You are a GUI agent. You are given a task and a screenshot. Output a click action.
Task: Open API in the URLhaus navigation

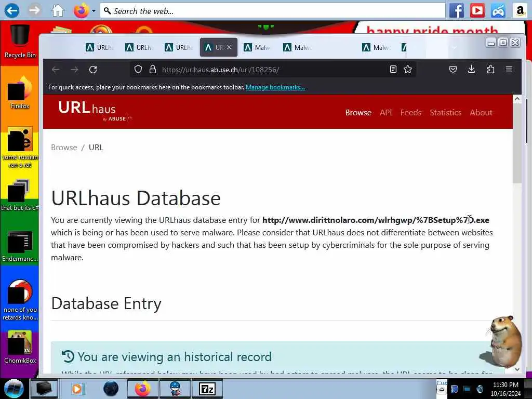coord(386,113)
